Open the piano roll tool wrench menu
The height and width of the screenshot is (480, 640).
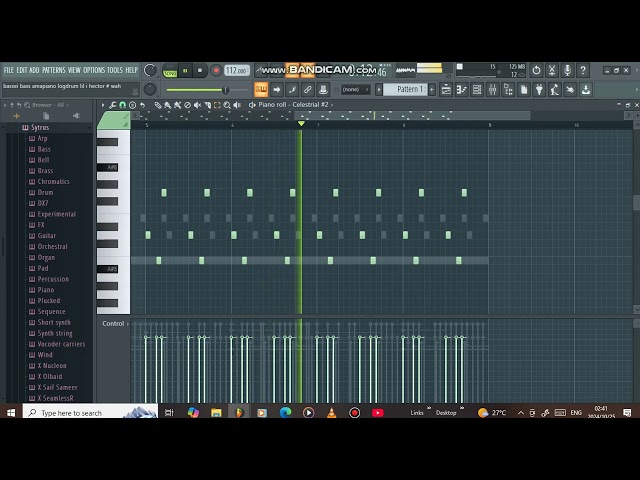pyautogui.click(x=113, y=105)
